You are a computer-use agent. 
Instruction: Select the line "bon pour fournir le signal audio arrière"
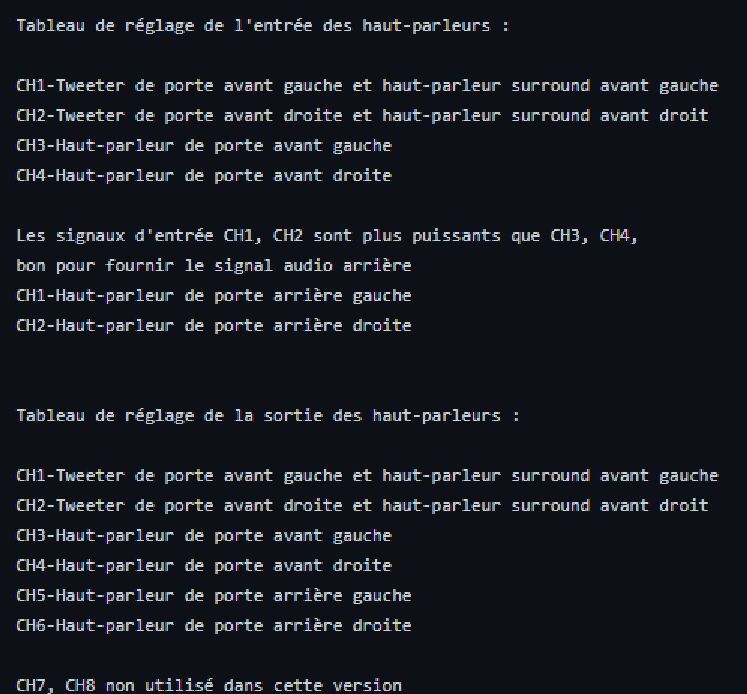pyautogui.click(x=213, y=266)
